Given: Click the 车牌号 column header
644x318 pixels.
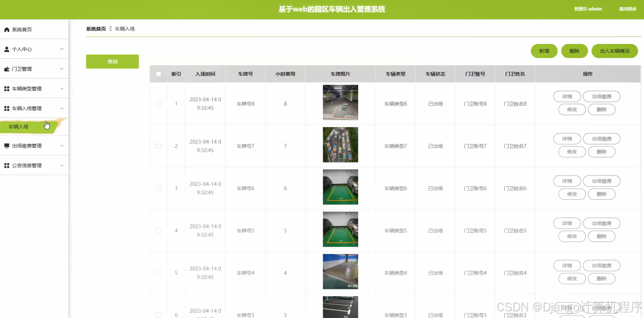Looking at the screenshot, I should (245, 74).
